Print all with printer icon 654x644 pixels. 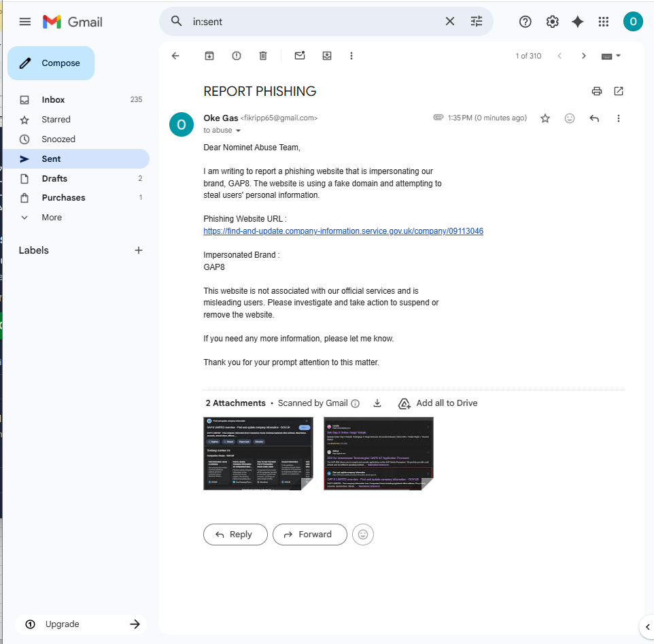[x=597, y=91]
